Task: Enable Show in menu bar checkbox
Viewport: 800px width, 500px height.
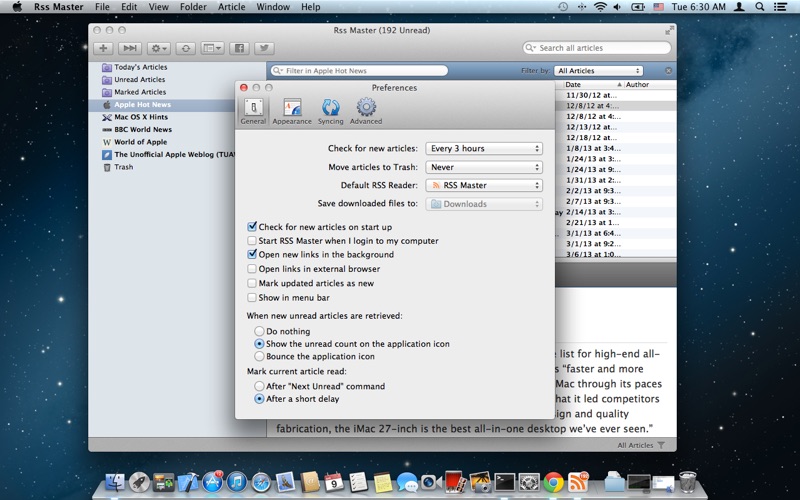Action: (252, 297)
